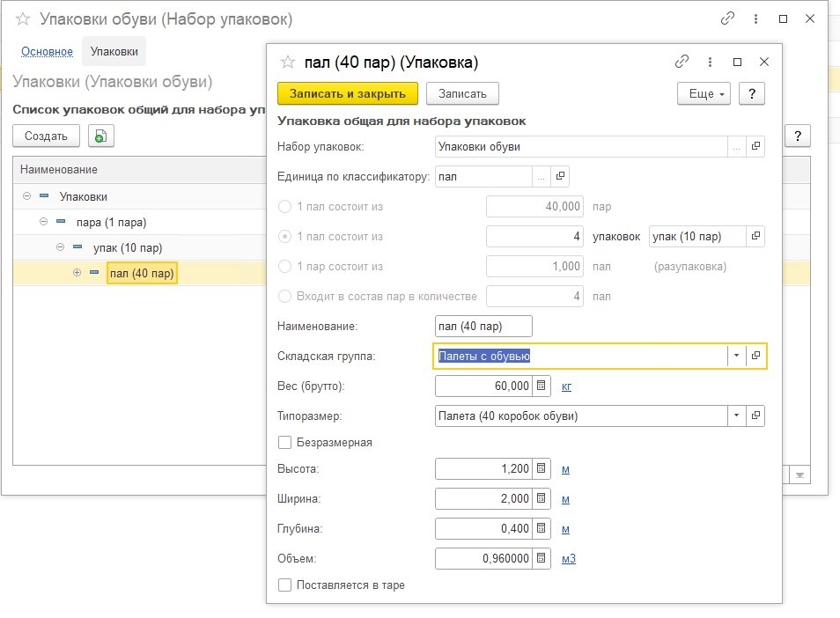Star the пал (40 пар) dialog as favorite
Image resolution: width=840 pixels, height=618 pixels.
[x=287, y=62]
